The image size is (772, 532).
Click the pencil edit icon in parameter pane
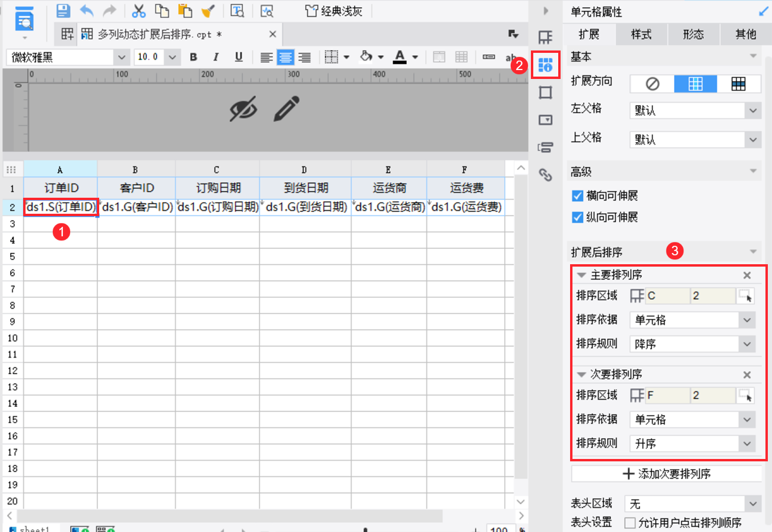pos(287,109)
